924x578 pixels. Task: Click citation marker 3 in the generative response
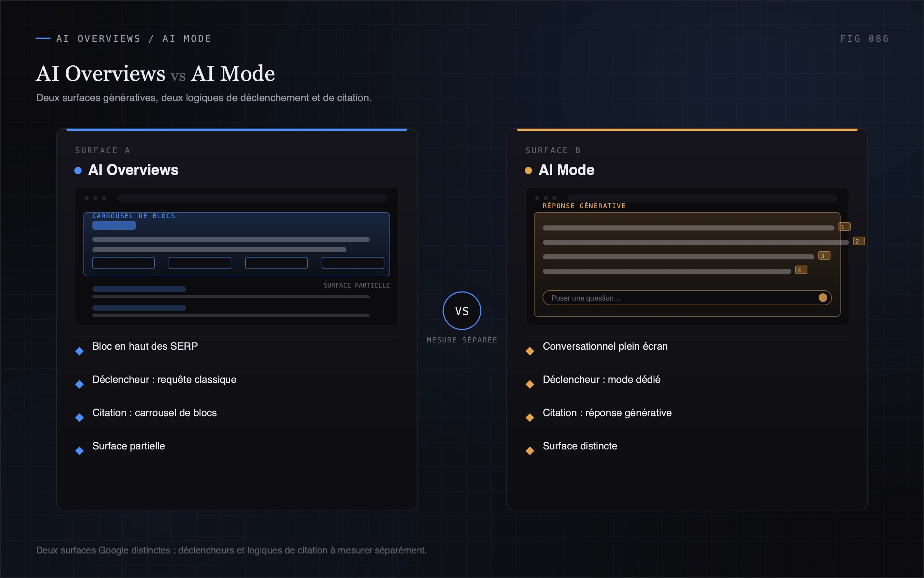[x=824, y=256]
